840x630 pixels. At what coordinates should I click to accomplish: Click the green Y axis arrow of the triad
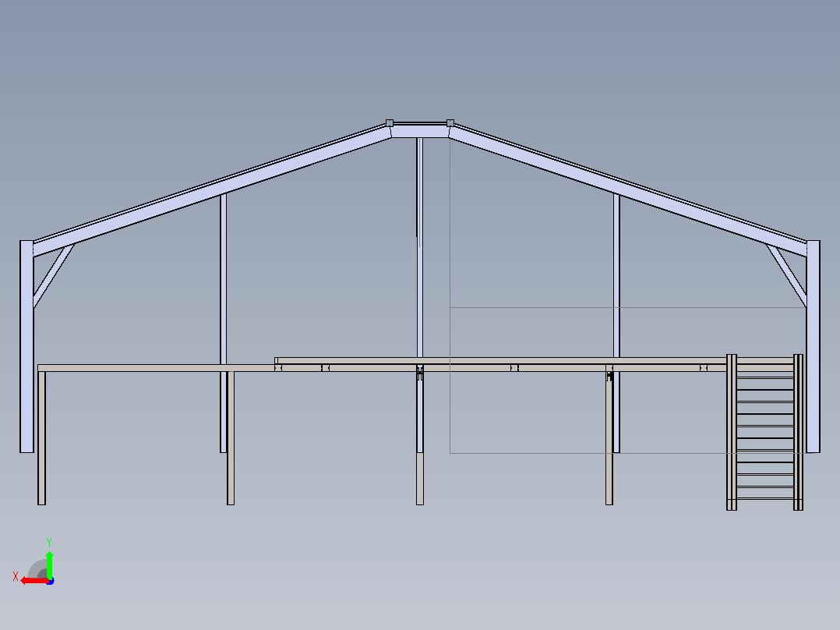[49, 564]
